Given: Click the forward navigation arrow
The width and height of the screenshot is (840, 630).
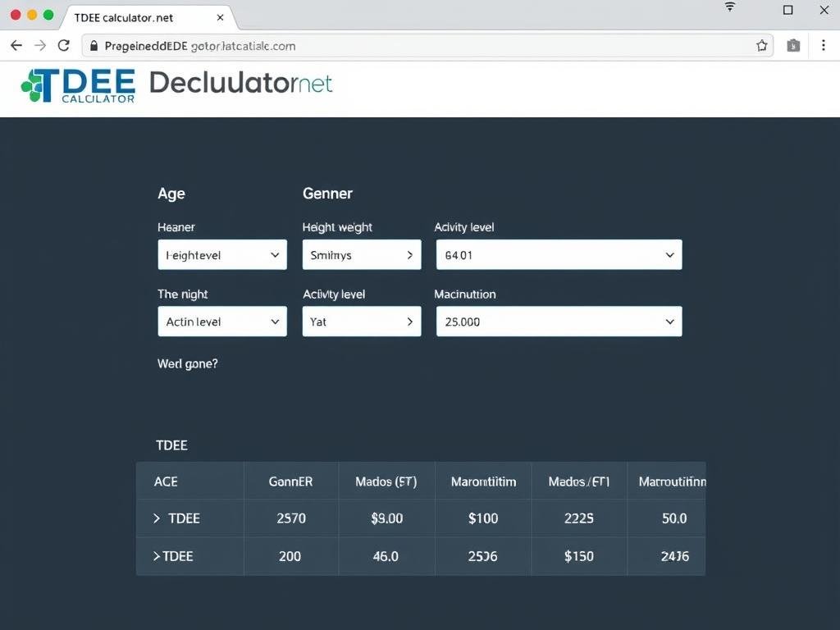Looking at the screenshot, I should pos(39,45).
